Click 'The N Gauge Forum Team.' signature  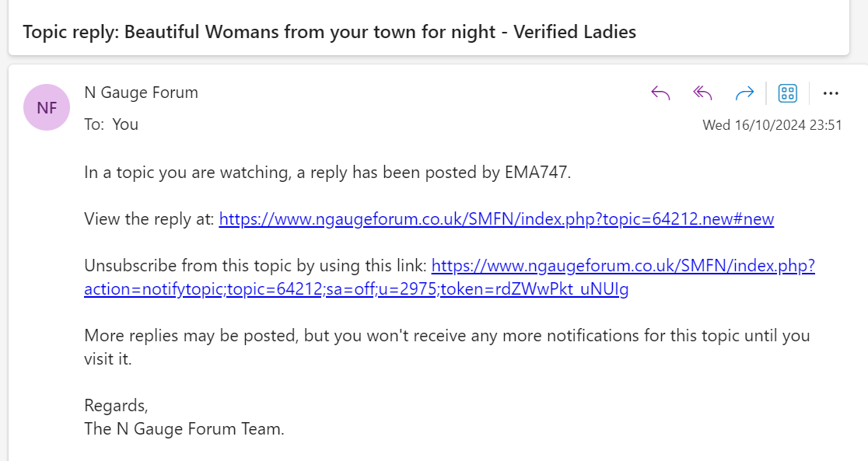click(184, 429)
